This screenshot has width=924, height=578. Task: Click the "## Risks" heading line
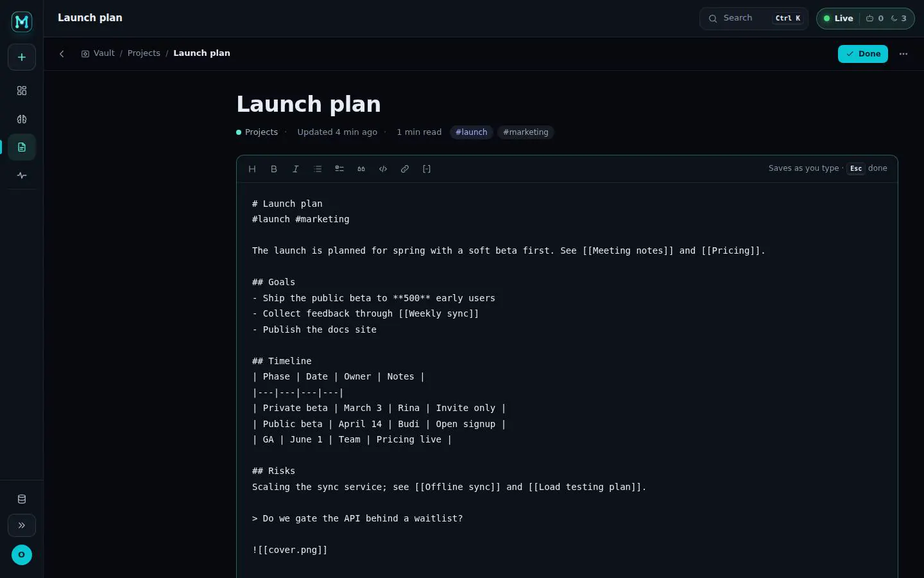click(273, 471)
